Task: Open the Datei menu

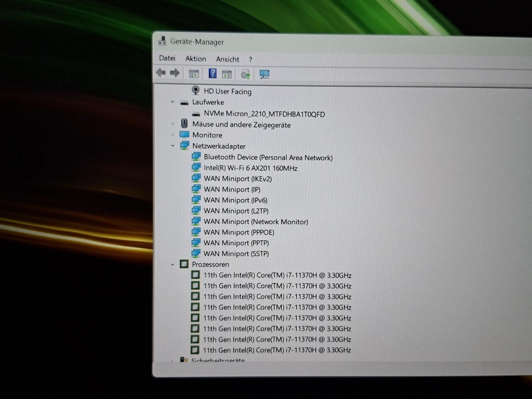Action: [167, 58]
